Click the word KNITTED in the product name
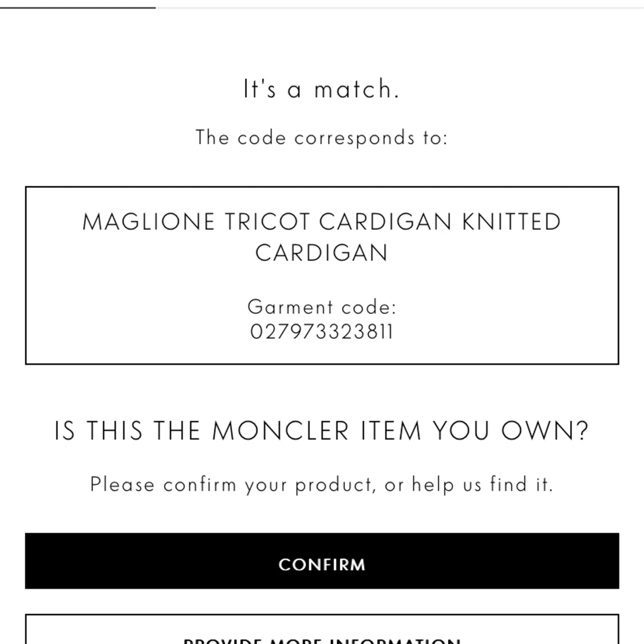This screenshot has width=644, height=644. pos(511,222)
